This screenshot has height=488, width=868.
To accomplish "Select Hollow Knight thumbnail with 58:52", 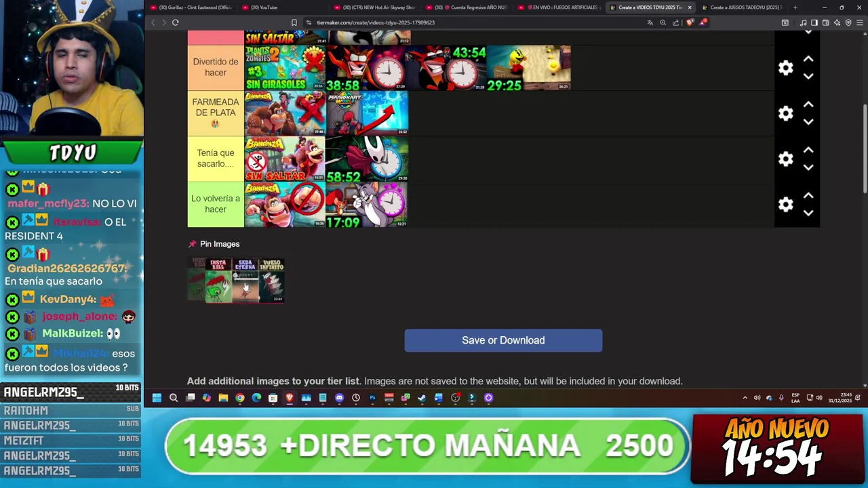I will (367, 159).
